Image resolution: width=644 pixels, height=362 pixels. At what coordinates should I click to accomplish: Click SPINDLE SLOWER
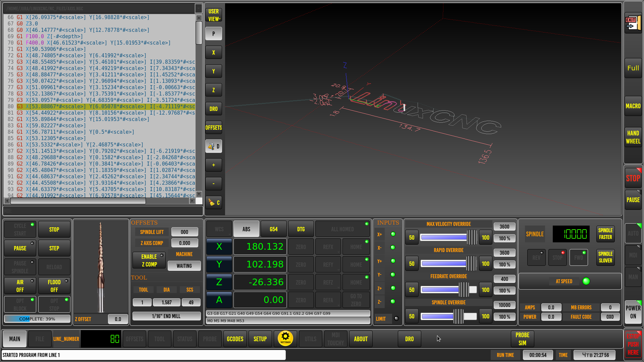point(605,257)
